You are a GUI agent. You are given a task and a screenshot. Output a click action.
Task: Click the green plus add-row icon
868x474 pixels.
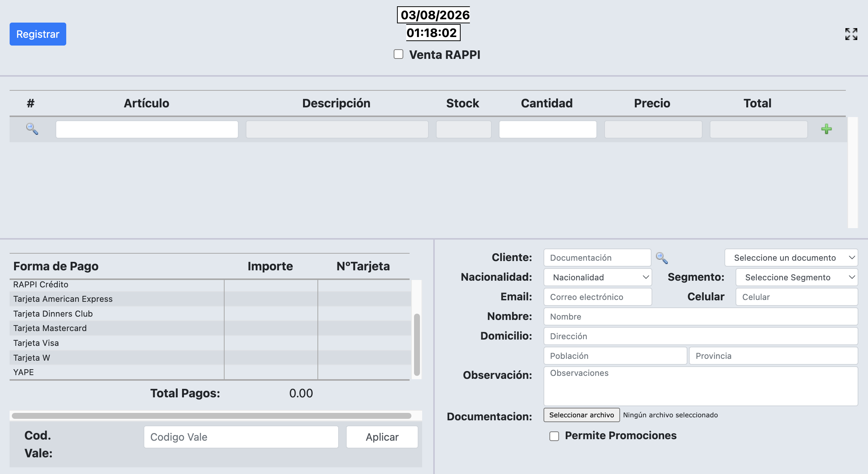point(826,129)
